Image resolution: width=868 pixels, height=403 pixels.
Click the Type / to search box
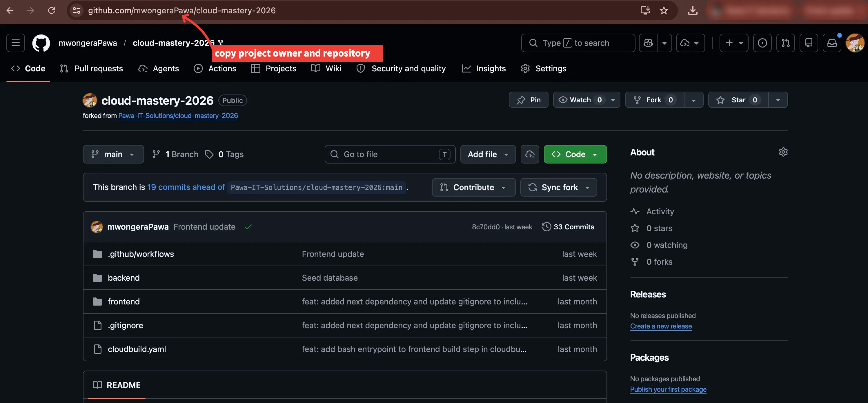(578, 43)
